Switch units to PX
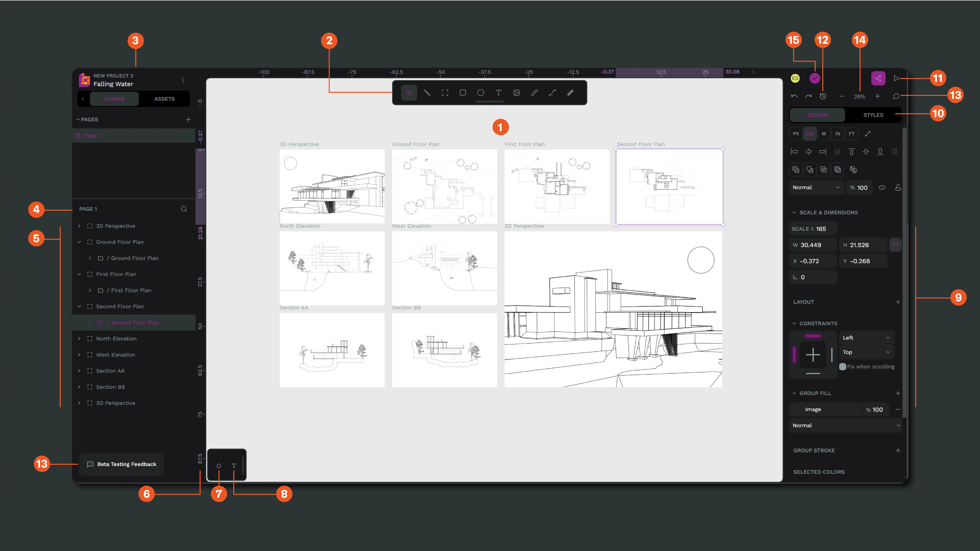Image resolution: width=980 pixels, height=551 pixels. (x=796, y=134)
